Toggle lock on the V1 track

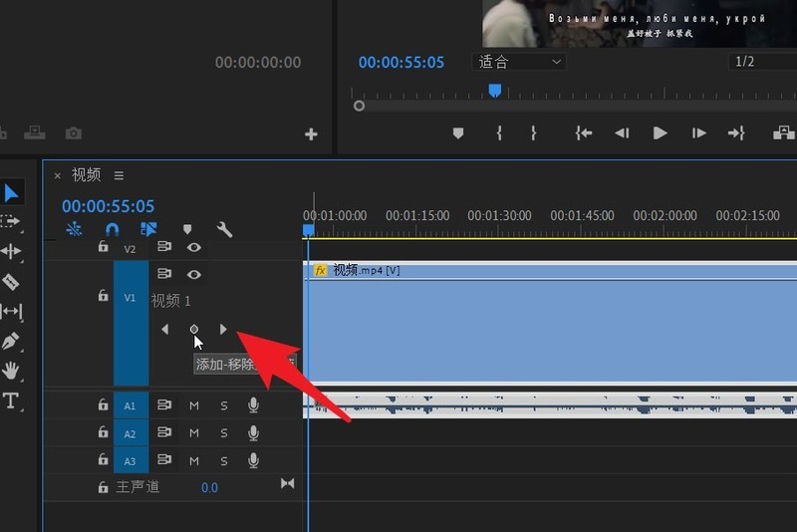tap(103, 296)
